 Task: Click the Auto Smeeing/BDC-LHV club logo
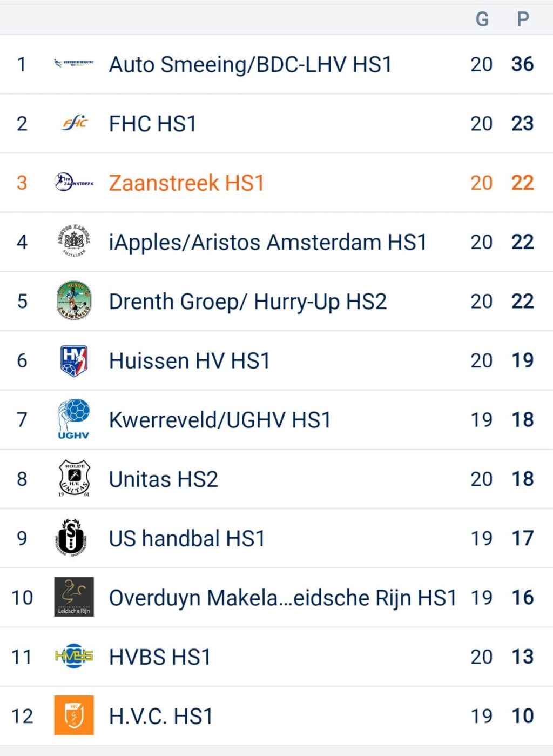coord(74,64)
